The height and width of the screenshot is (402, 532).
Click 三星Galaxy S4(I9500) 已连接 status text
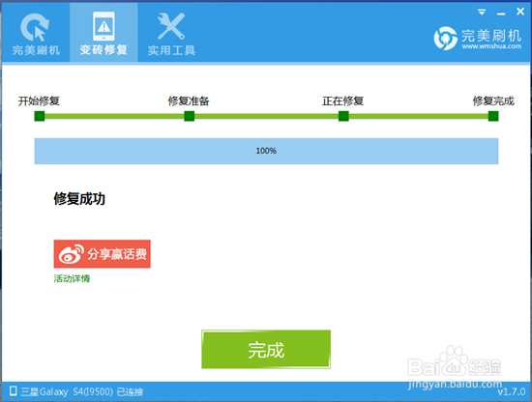[x=82, y=391]
